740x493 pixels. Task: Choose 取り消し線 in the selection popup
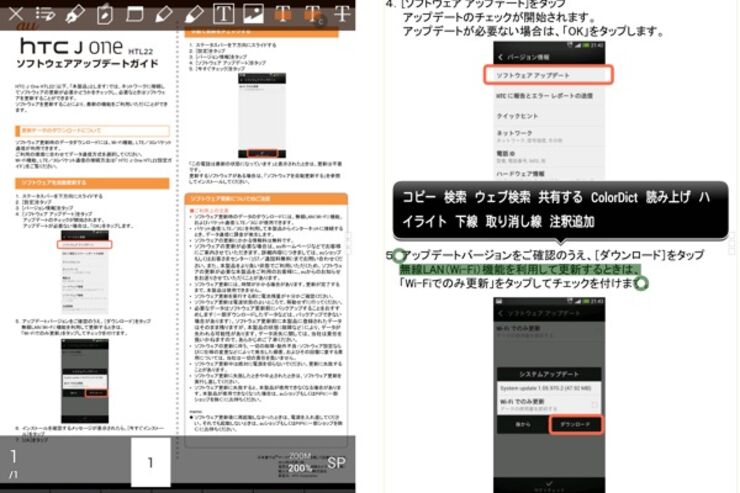coord(513,221)
